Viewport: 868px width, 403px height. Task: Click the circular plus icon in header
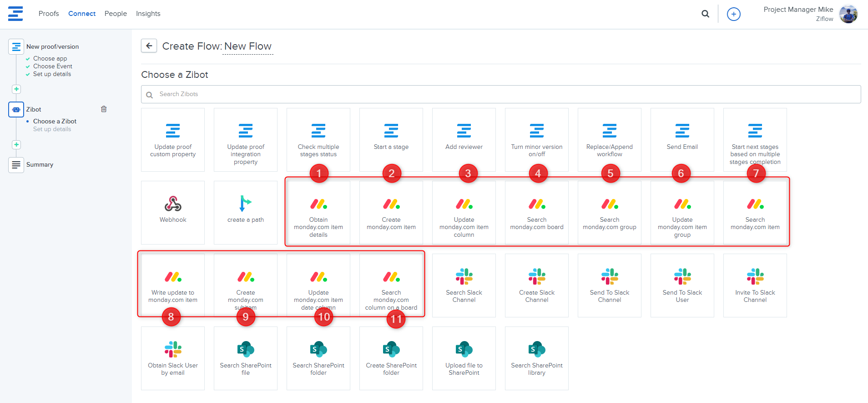point(733,14)
